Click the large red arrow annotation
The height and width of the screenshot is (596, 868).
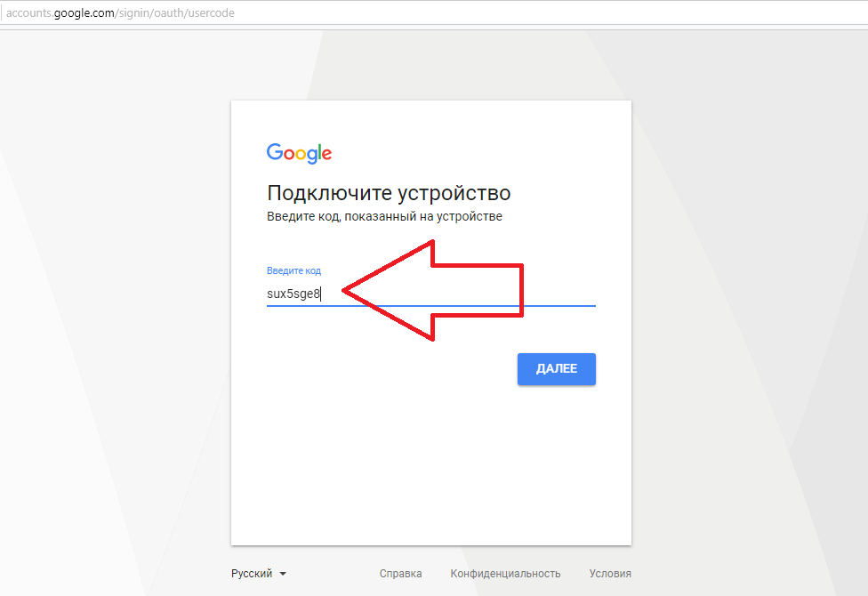tap(445, 290)
